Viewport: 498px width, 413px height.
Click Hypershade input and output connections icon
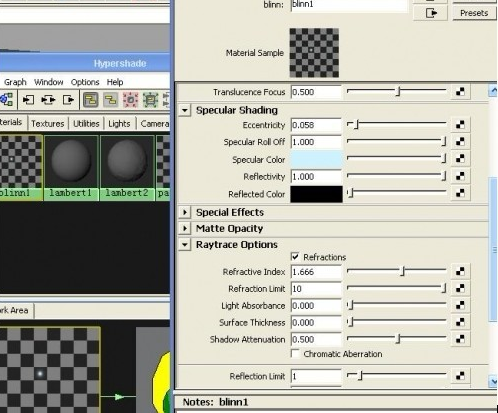pyautogui.click(x=48, y=100)
